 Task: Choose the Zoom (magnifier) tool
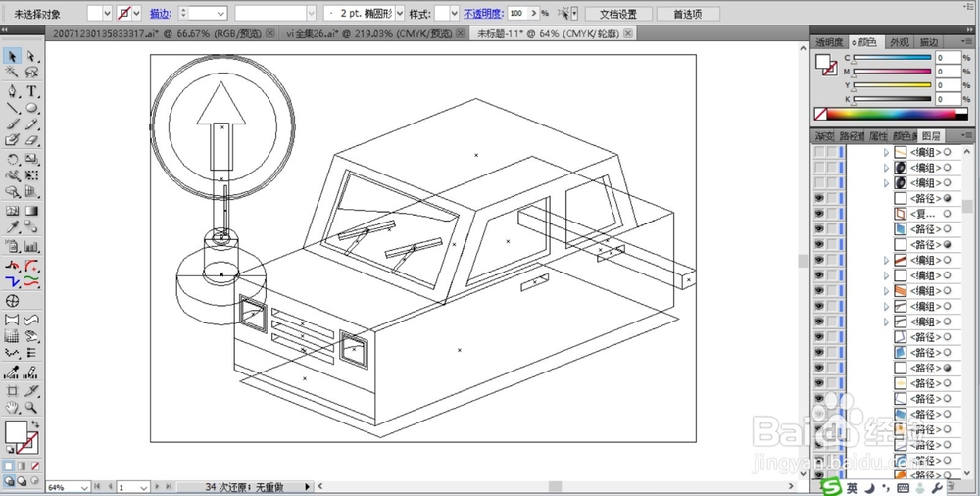tap(32, 407)
